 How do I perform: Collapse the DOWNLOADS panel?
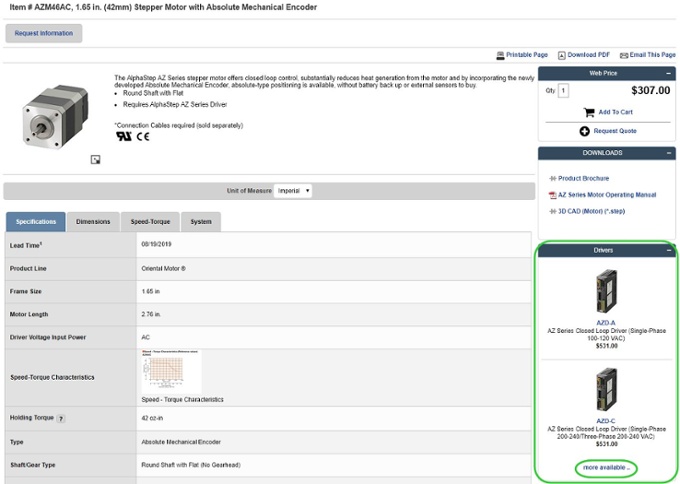coord(668,153)
